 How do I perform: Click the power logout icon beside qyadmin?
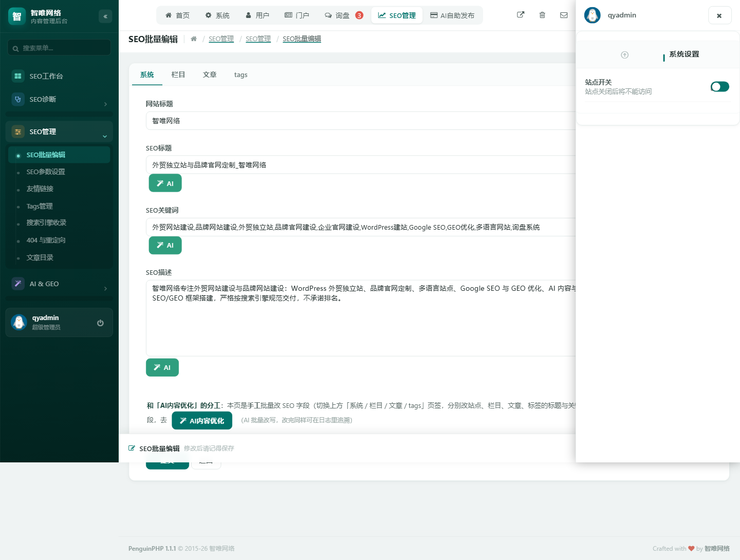click(100, 323)
